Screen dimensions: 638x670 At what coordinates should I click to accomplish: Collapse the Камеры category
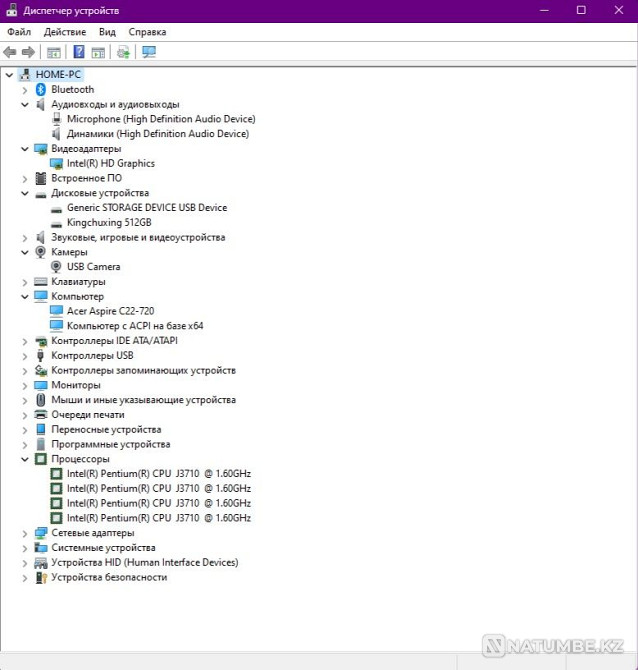(25, 253)
